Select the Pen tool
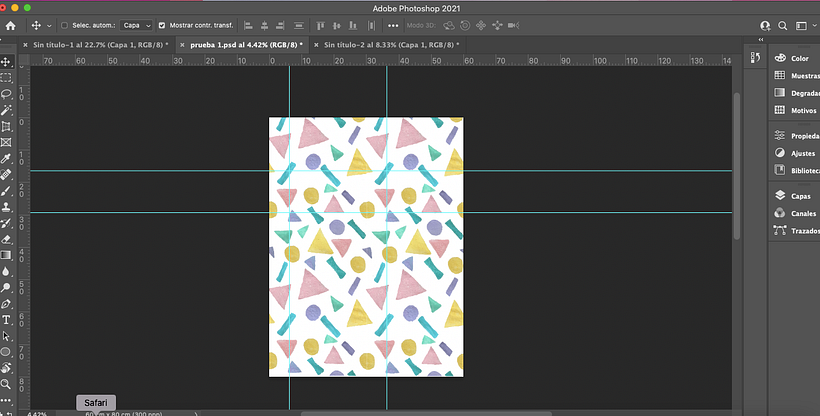The width and height of the screenshot is (820, 416). pos(6,304)
